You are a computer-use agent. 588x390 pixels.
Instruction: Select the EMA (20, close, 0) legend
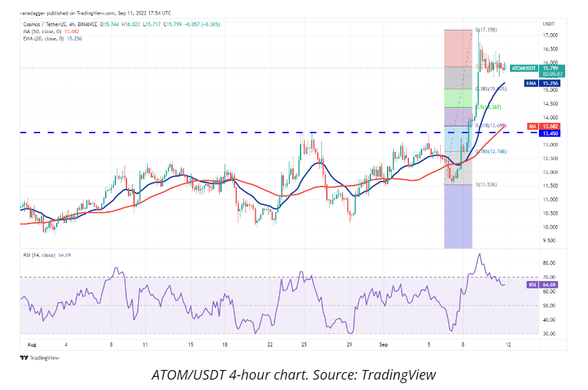pos(52,39)
